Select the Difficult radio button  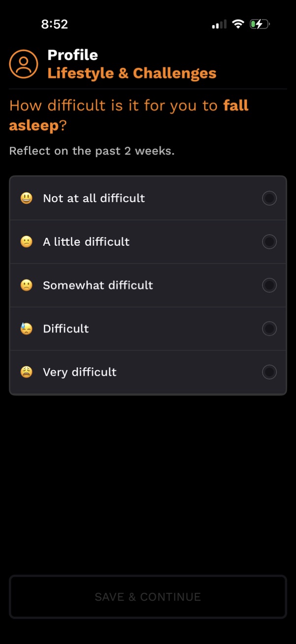(269, 328)
